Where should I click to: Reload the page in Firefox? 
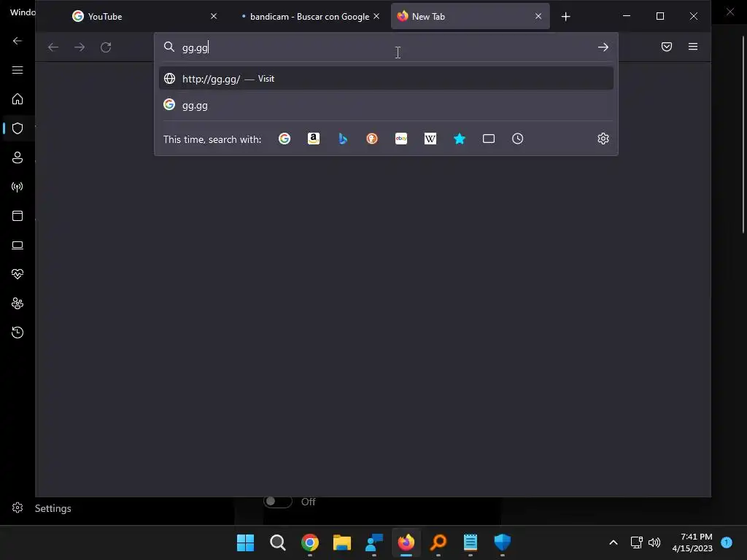click(x=106, y=47)
